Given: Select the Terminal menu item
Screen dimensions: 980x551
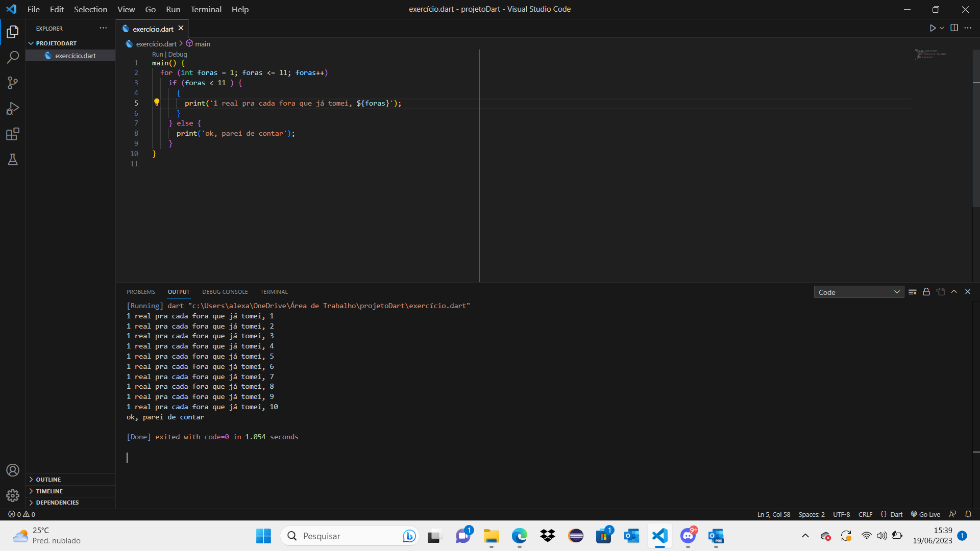Looking at the screenshot, I should click(205, 9).
